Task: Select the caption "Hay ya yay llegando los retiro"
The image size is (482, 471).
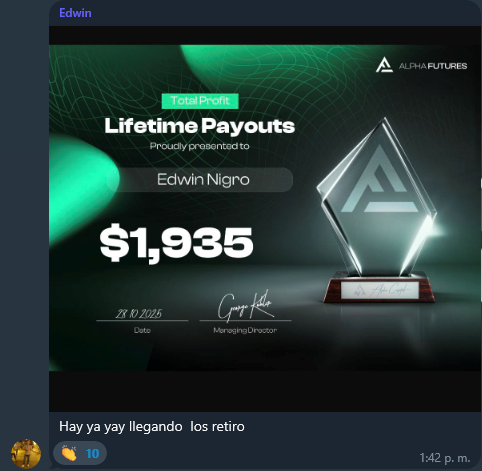Action: coord(152,426)
